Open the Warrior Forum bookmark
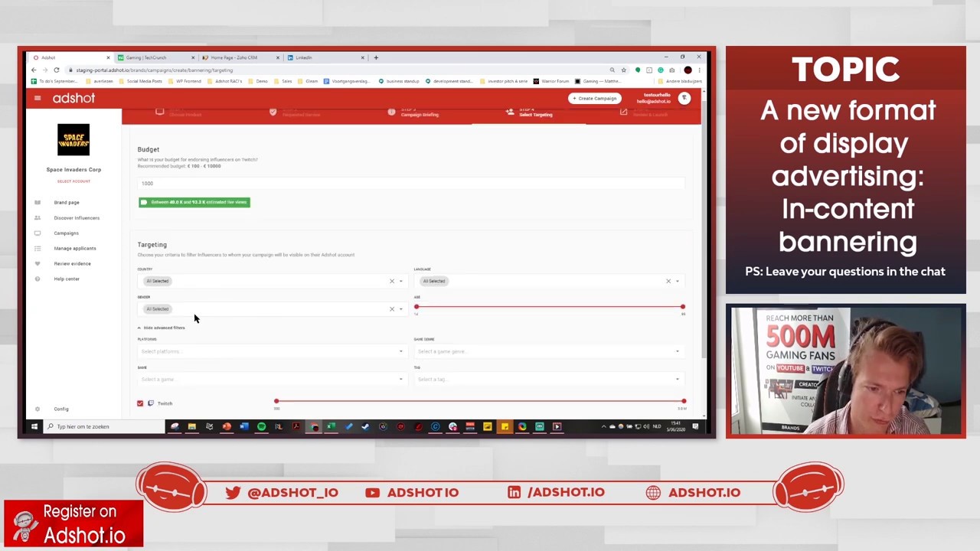Screen dimensions: 980x551 click(551, 81)
